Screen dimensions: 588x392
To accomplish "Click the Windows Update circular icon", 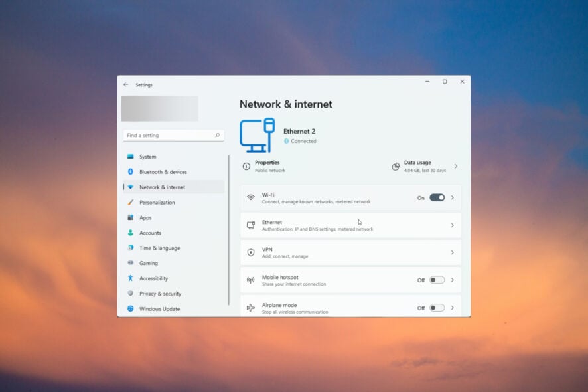I will click(x=131, y=309).
